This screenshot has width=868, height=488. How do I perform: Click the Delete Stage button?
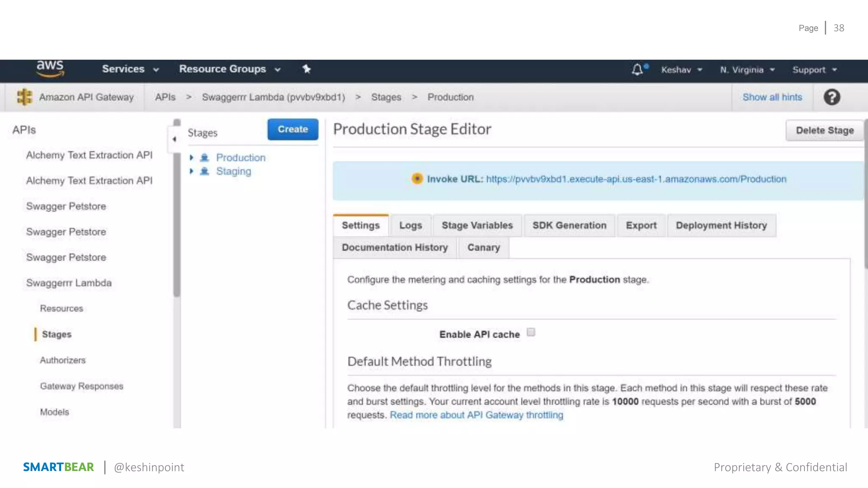[824, 130]
